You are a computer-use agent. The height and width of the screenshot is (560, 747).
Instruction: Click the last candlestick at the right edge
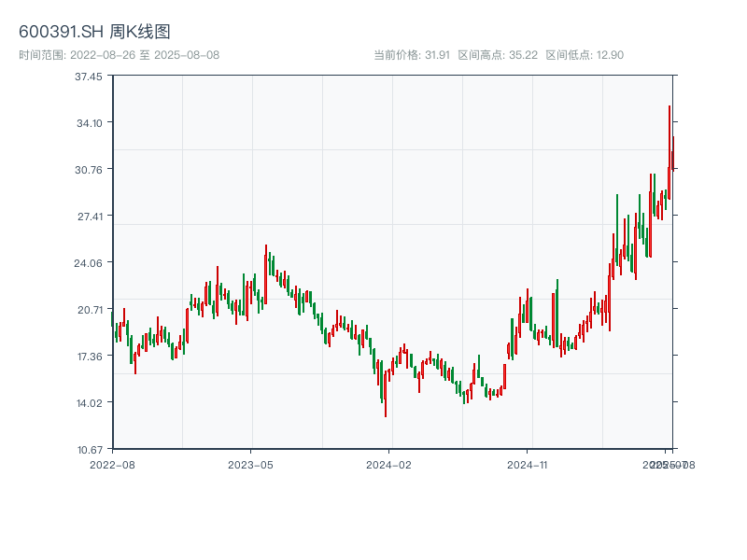pos(673,153)
